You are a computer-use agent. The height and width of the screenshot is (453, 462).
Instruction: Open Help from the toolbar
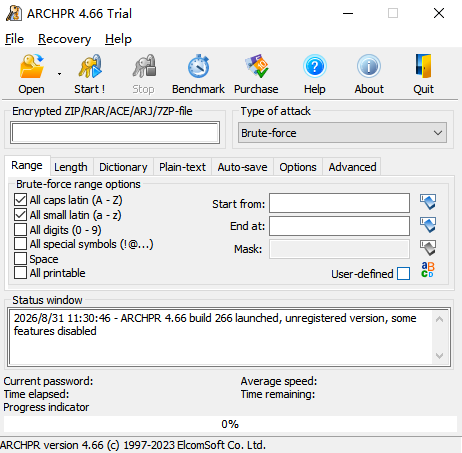pyautogui.click(x=315, y=75)
